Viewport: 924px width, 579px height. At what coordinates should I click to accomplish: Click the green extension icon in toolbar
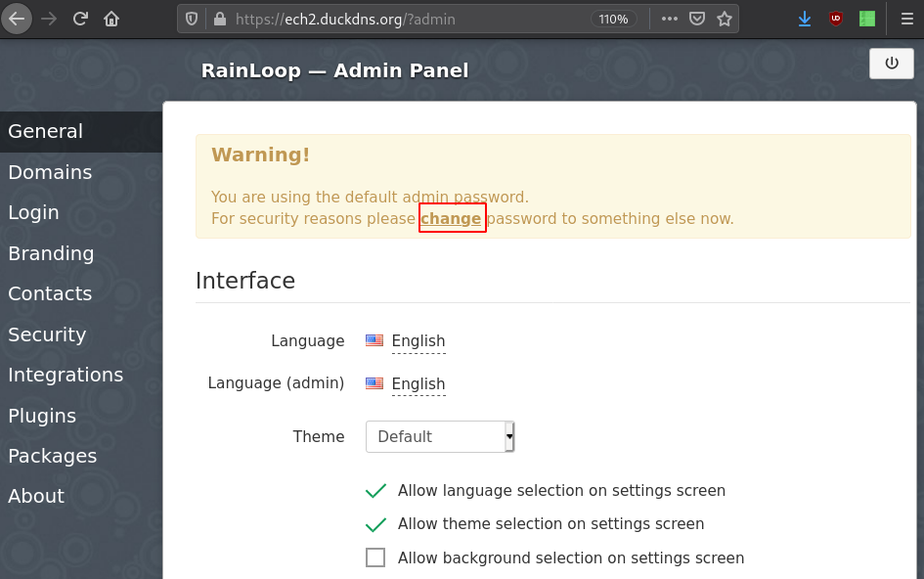point(867,19)
